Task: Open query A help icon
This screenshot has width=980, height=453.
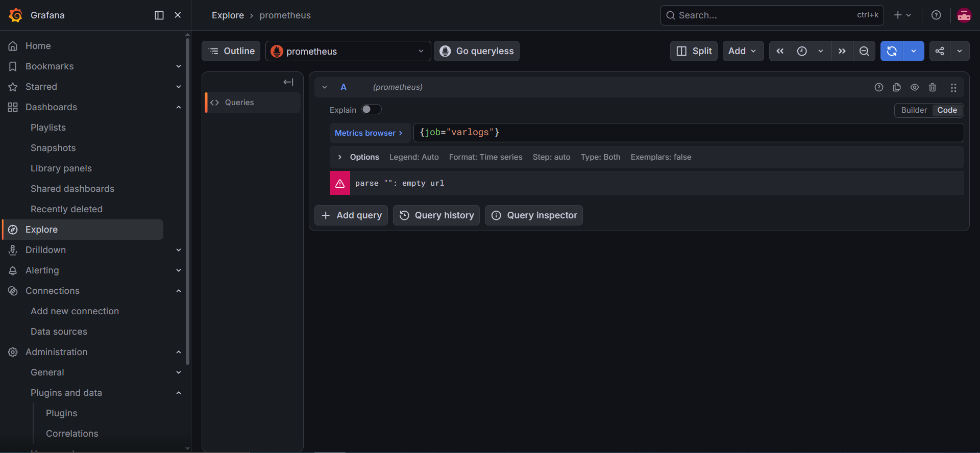Action: (879, 87)
